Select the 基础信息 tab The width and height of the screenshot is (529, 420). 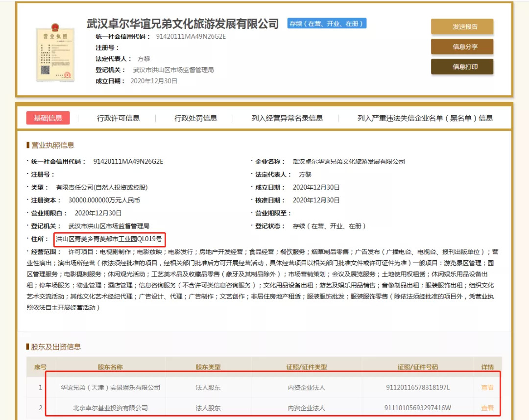click(48, 118)
